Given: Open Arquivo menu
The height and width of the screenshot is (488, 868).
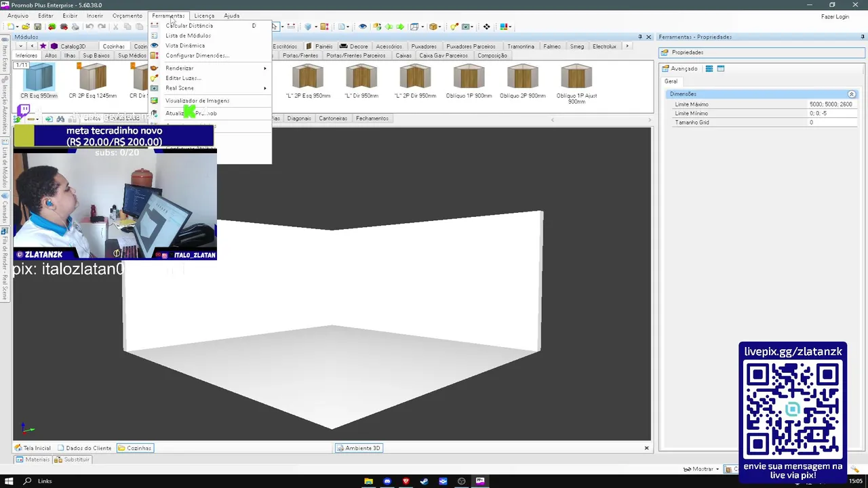Looking at the screenshot, I should [x=18, y=16].
